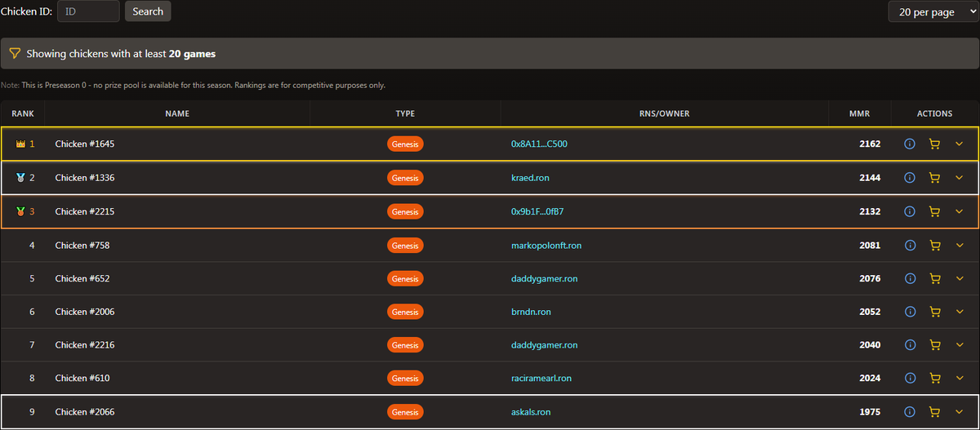The image size is (980, 430).
Task: Open info for Chicken #1336
Action: click(x=910, y=178)
